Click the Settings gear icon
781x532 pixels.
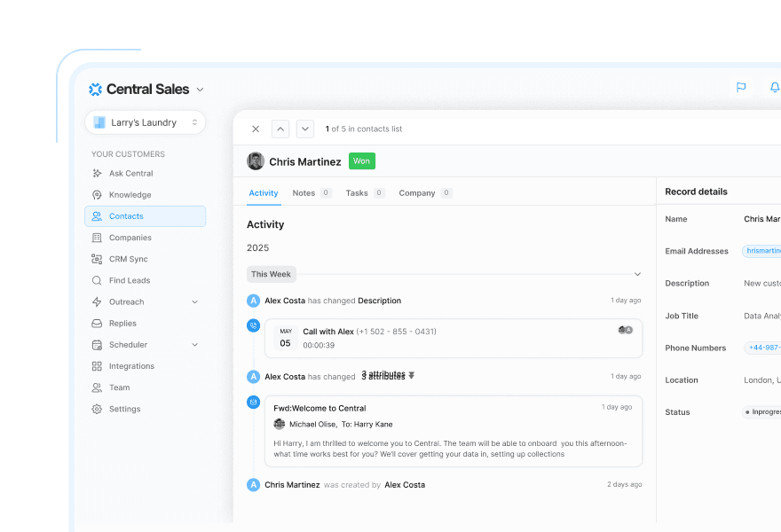(x=97, y=409)
